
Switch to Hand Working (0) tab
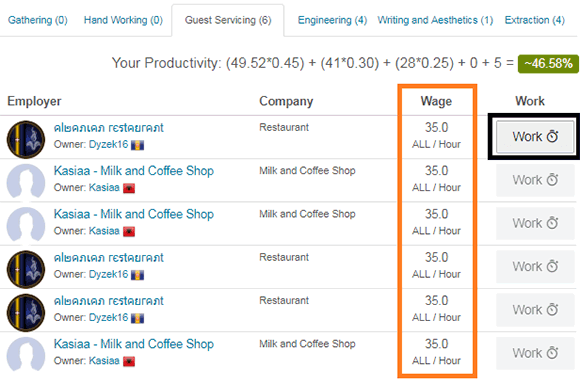point(123,20)
